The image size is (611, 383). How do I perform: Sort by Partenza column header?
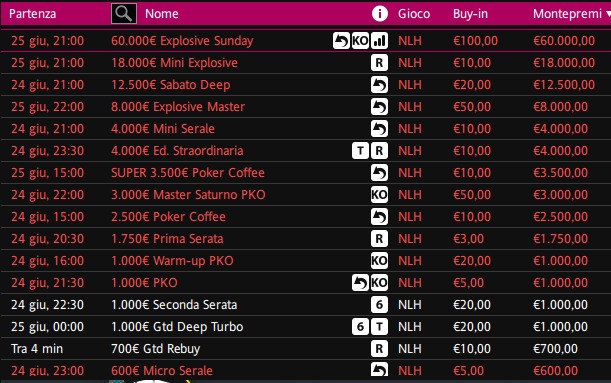coord(32,14)
